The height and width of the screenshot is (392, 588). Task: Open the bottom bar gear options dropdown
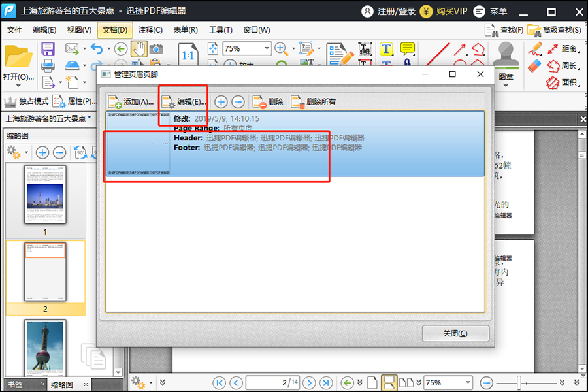(151, 383)
